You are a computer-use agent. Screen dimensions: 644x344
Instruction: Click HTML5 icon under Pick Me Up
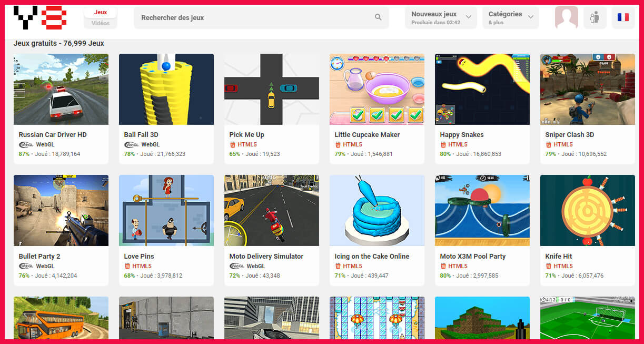pyautogui.click(x=232, y=144)
